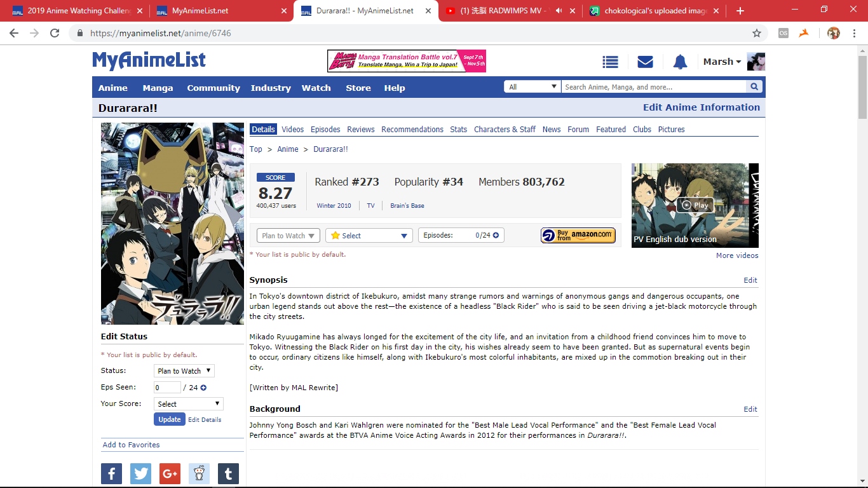The height and width of the screenshot is (488, 868).
Task: Open the star Select score dropdown
Action: tap(369, 236)
